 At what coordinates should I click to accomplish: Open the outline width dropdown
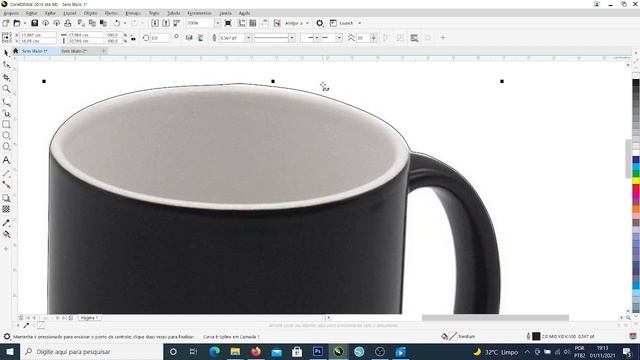tap(248, 38)
